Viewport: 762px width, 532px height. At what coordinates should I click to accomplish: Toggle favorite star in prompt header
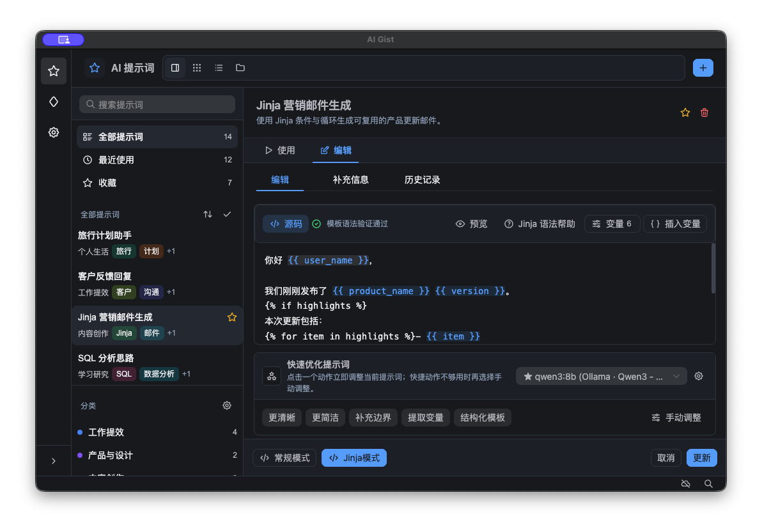point(685,113)
